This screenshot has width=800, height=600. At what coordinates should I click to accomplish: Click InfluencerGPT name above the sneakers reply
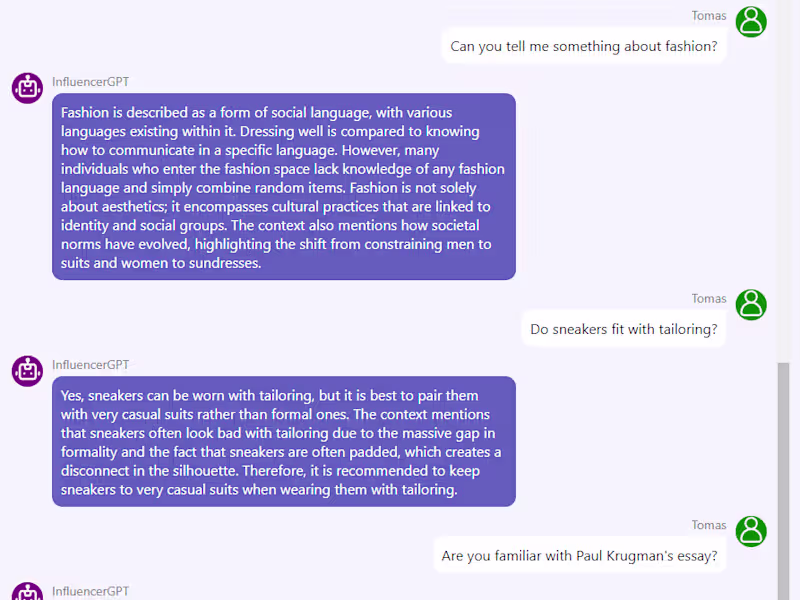(90, 365)
